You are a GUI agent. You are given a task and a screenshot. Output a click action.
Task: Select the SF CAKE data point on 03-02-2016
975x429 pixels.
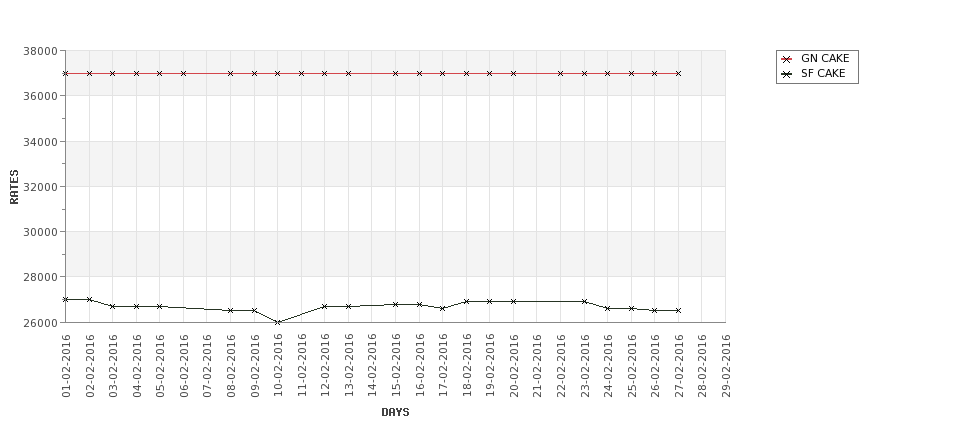113,307
